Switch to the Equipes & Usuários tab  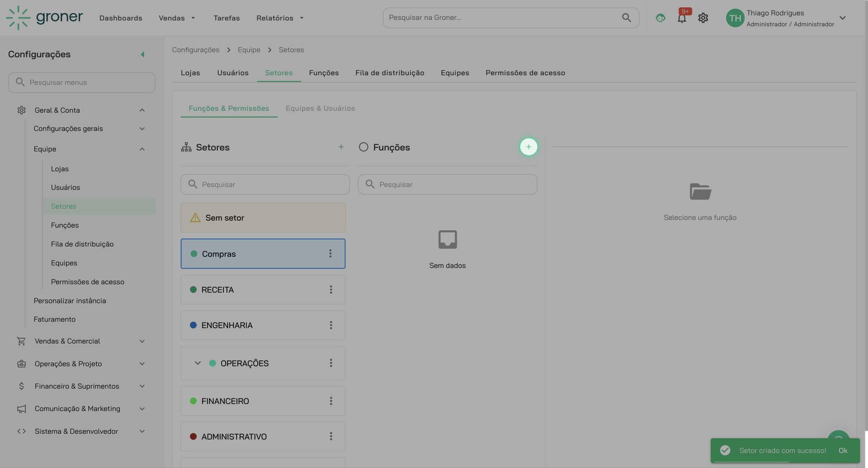pos(320,108)
